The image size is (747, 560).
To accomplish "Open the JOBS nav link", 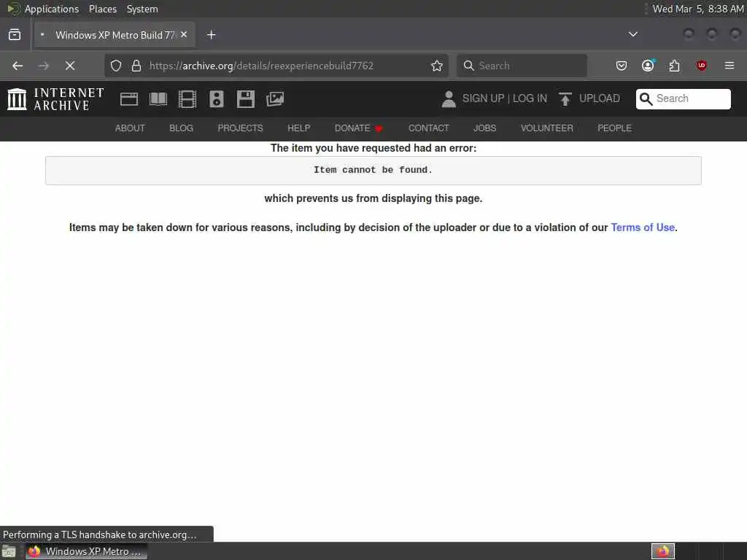I will (x=484, y=128).
